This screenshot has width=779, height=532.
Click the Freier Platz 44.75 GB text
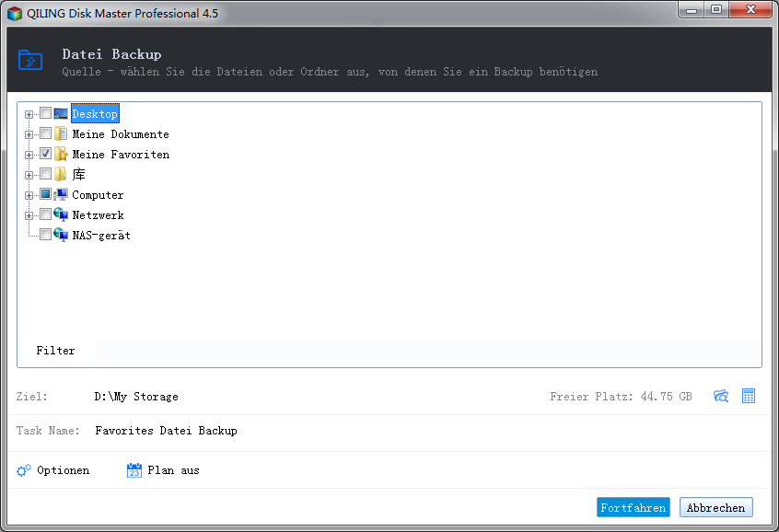pos(621,397)
